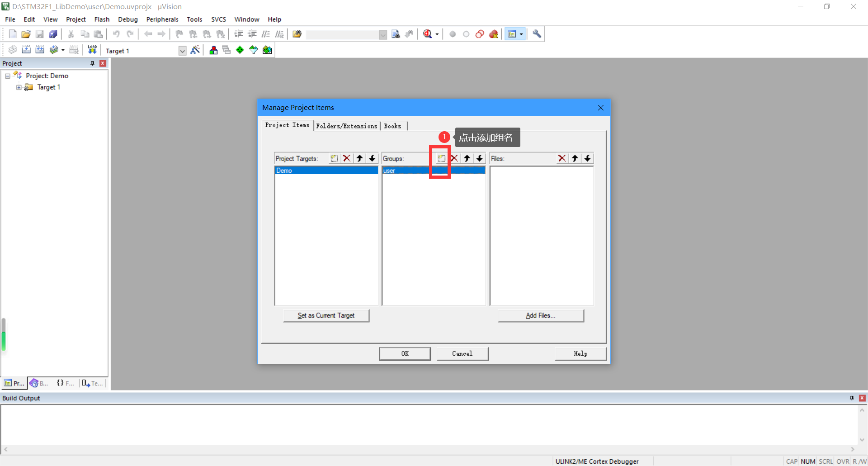Delete file with Files red X
The height and width of the screenshot is (466, 868).
[x=562, y=158]
